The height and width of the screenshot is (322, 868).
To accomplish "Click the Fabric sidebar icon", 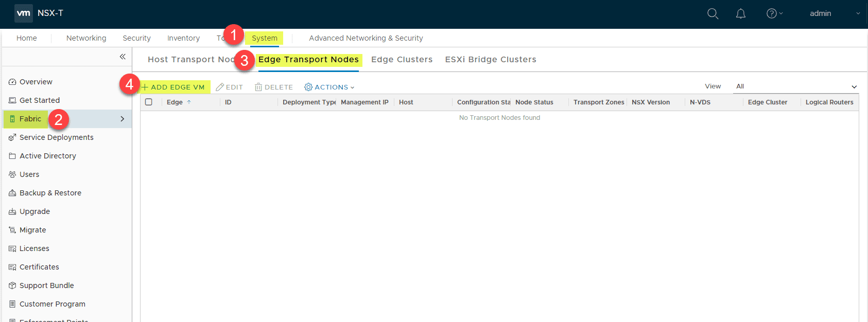I will [12, 119].
